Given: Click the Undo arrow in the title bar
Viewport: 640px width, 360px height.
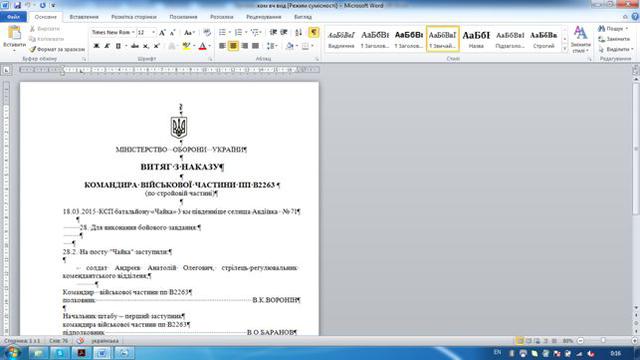Looking at the screenshot, I should (x=29, y=5).
